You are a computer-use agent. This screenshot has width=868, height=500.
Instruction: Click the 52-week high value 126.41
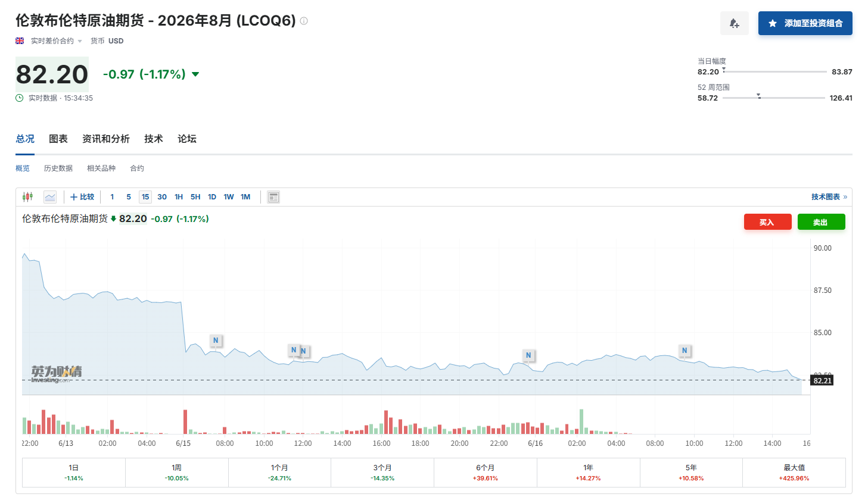(841, 98)
